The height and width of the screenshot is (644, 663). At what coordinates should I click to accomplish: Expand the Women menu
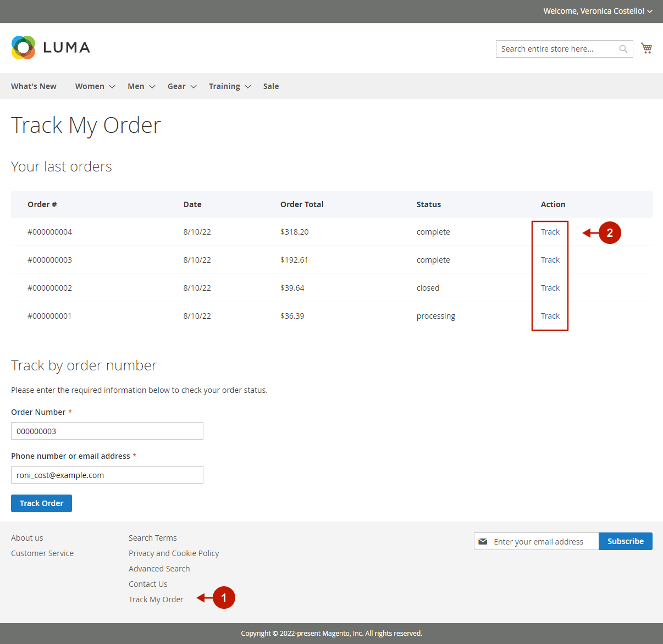[x=95, y=86]
